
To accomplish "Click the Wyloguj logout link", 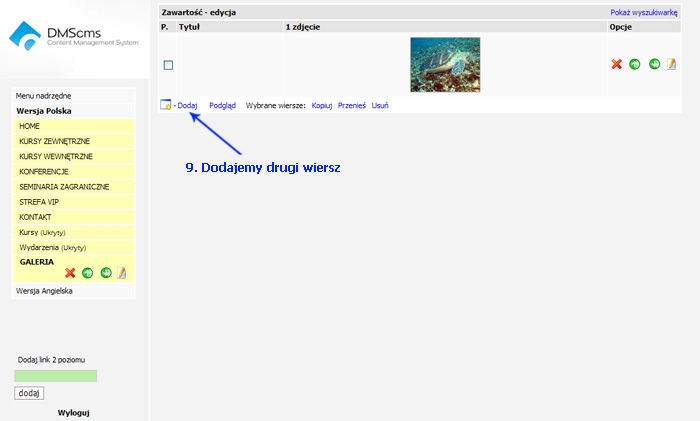I will 74,413.
